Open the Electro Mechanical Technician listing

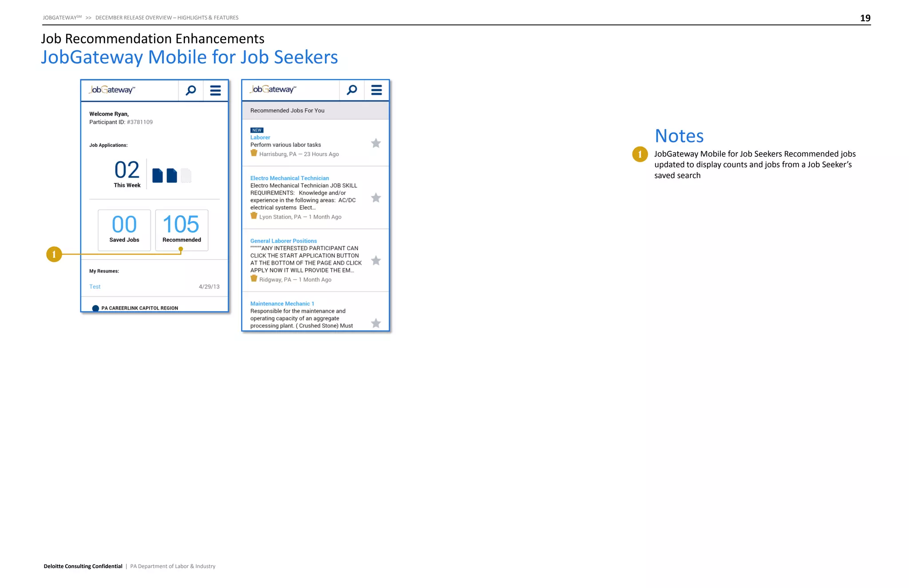(289, 178)
